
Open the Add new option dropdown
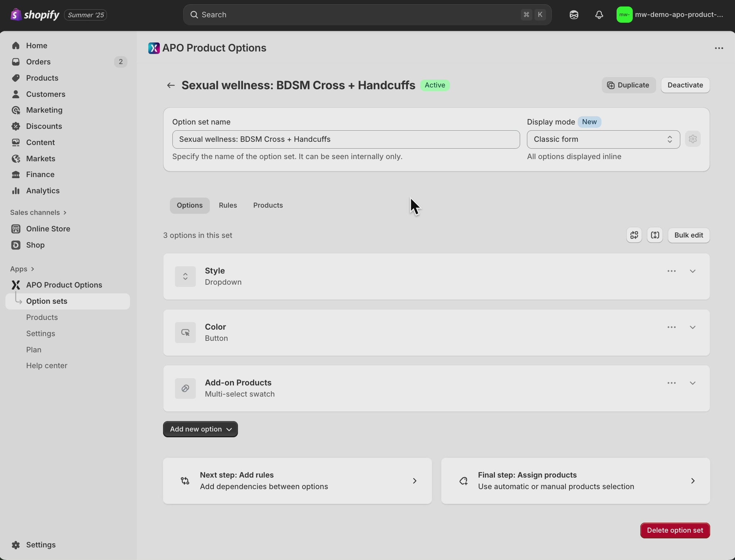[200, 429]
